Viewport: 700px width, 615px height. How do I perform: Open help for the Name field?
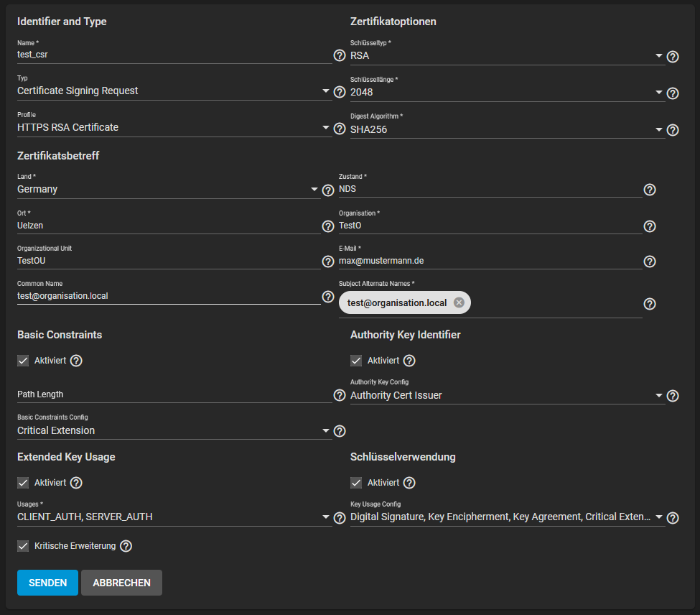(340, 55)
